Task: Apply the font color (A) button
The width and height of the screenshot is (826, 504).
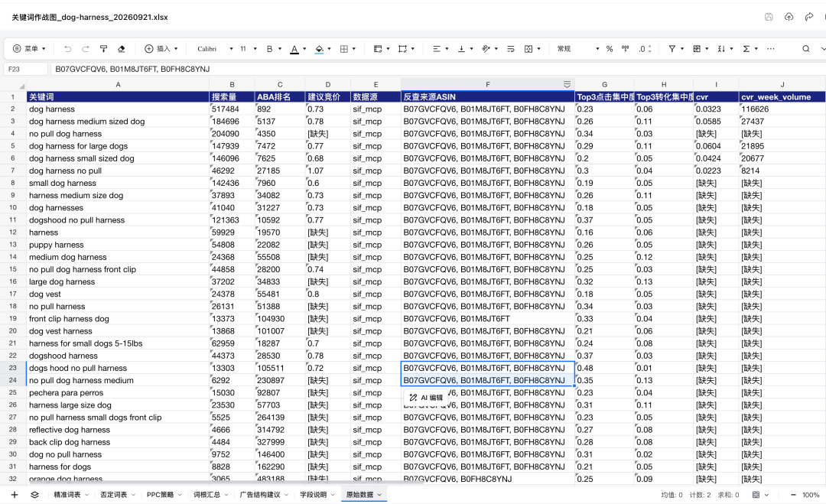Action: point(294,49)
